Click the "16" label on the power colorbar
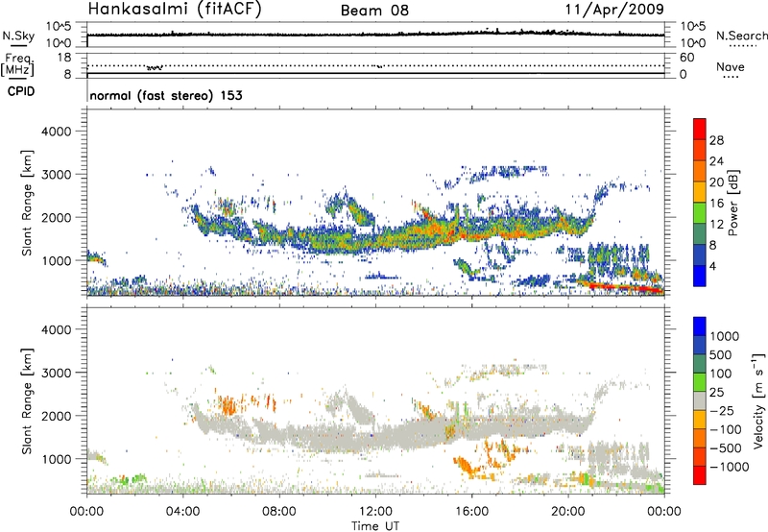This screenshot has height=532, width=768. pyautogui.click(x=716, y=204)
